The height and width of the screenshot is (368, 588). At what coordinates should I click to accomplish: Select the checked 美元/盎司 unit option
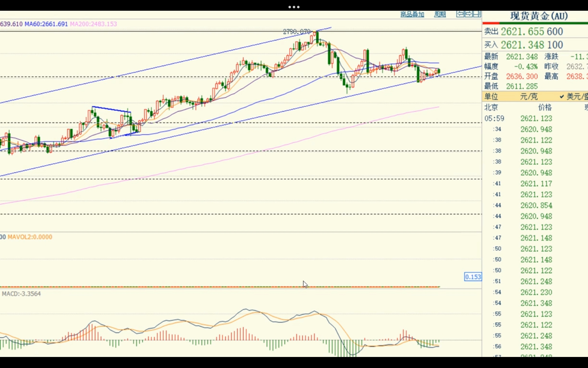tap(574, 97)
